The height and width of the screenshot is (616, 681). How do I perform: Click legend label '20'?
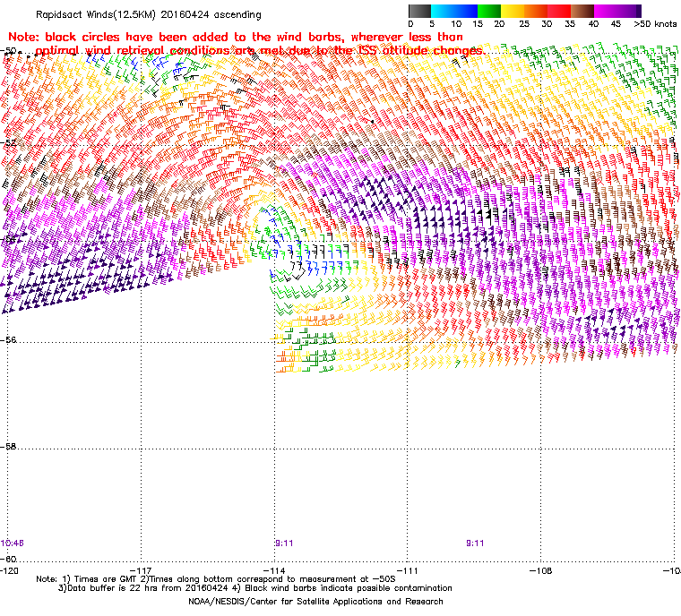click(499, 24)
